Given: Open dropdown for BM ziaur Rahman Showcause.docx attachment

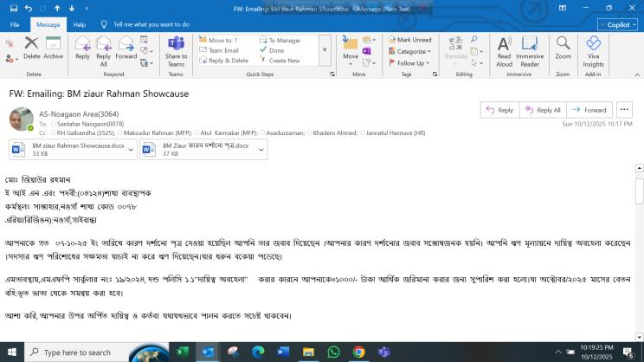Looking at the screenshot, I should pyautogui.click(x=132, y=149).
